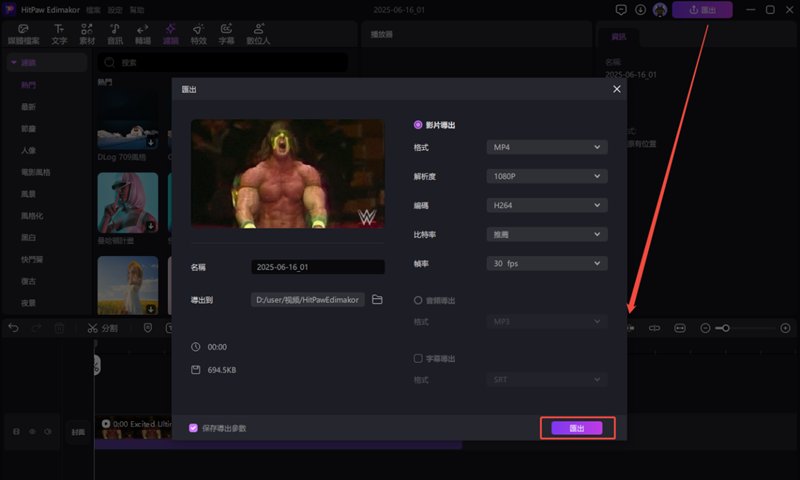This screenshot has width=800, height=480.
Task: Select the 最新 newest filter category
Action: click(x=29, y=107)
